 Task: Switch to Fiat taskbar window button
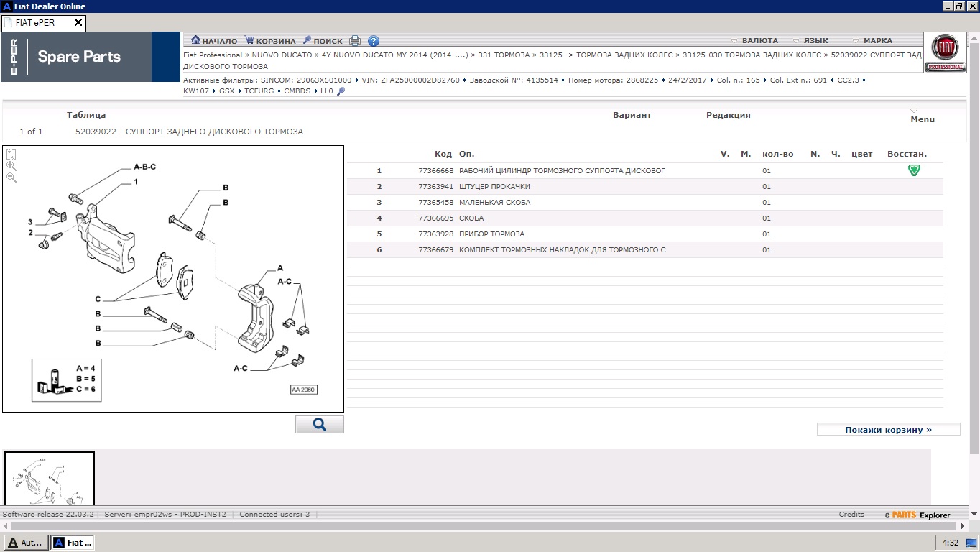[x=73, y=543]
